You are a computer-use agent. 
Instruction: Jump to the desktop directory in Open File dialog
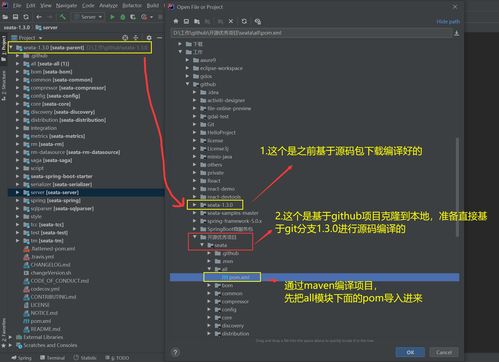point(186,21)
